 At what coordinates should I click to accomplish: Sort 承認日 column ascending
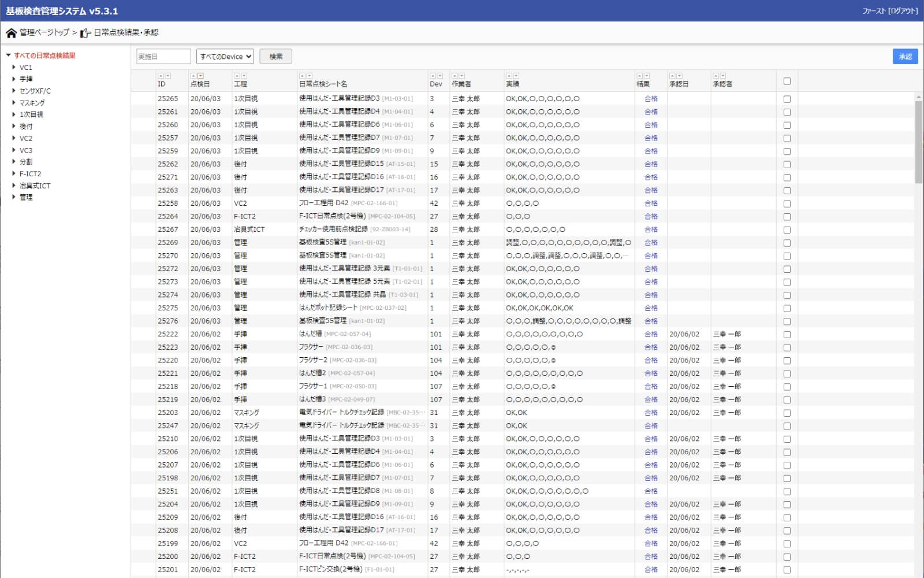point(672,76)
